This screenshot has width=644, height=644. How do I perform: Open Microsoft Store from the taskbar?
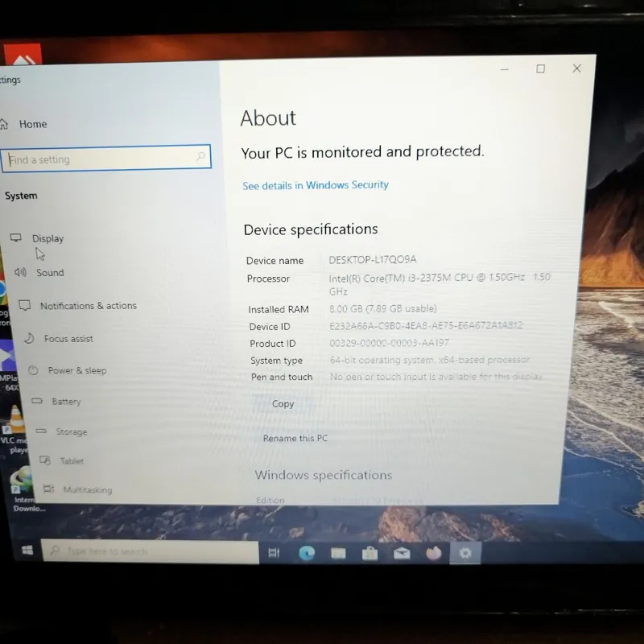(369, 553)
